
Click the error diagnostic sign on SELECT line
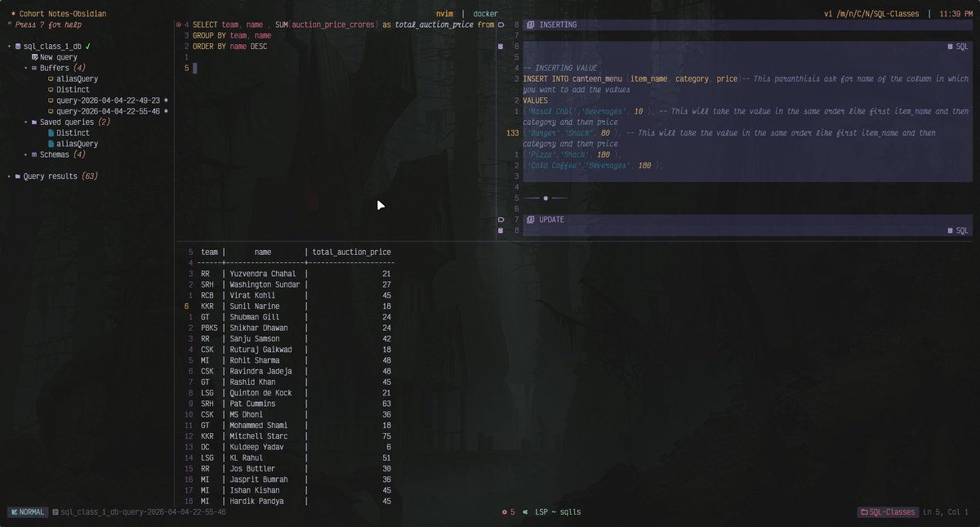click(179, 25)
